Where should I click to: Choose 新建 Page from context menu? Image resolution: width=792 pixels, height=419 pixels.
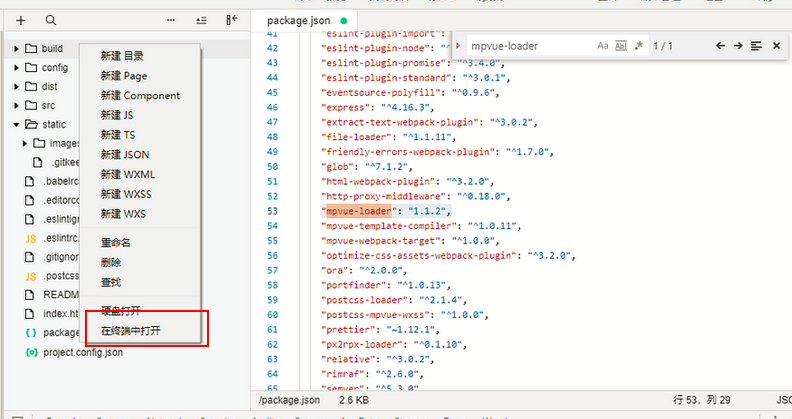[x=124, y=76]
